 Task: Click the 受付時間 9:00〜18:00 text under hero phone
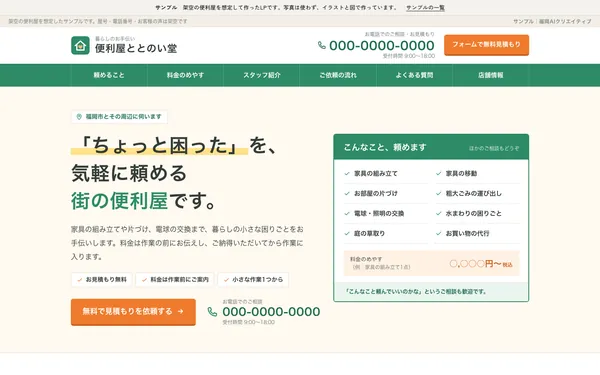click(x=248, y=322)
